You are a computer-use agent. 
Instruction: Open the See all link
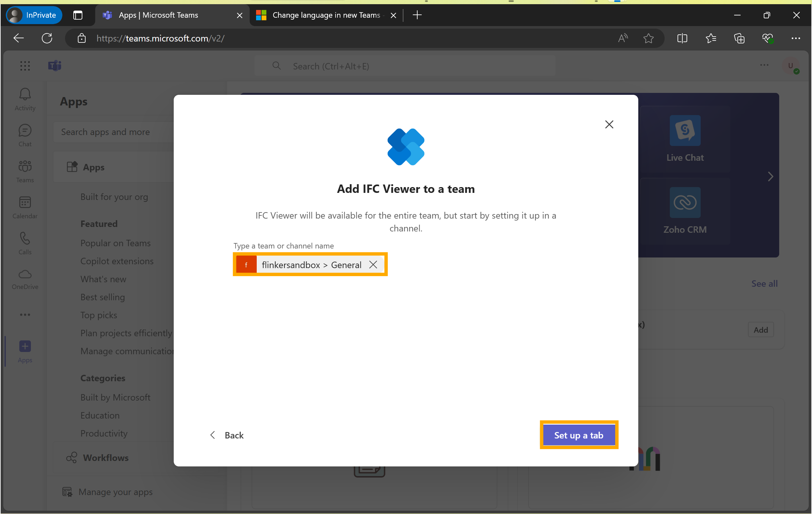point(764,284)
